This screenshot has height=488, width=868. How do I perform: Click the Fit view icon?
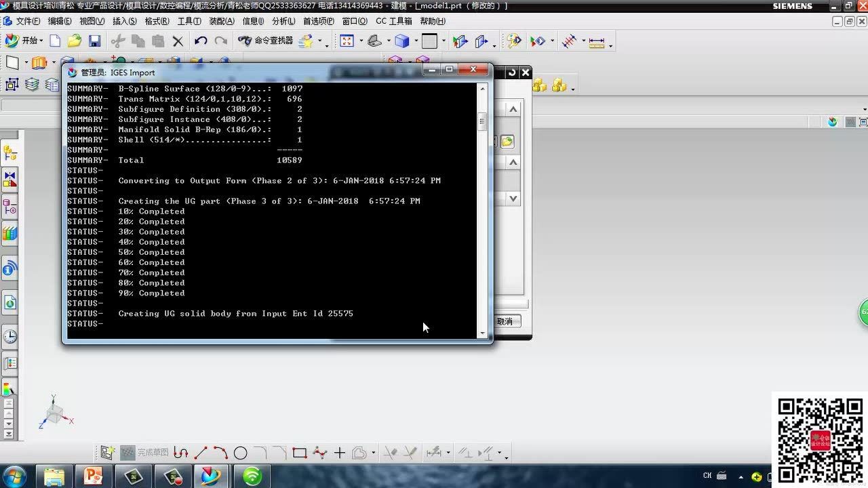pyautogui.click(x=347, y=41)
